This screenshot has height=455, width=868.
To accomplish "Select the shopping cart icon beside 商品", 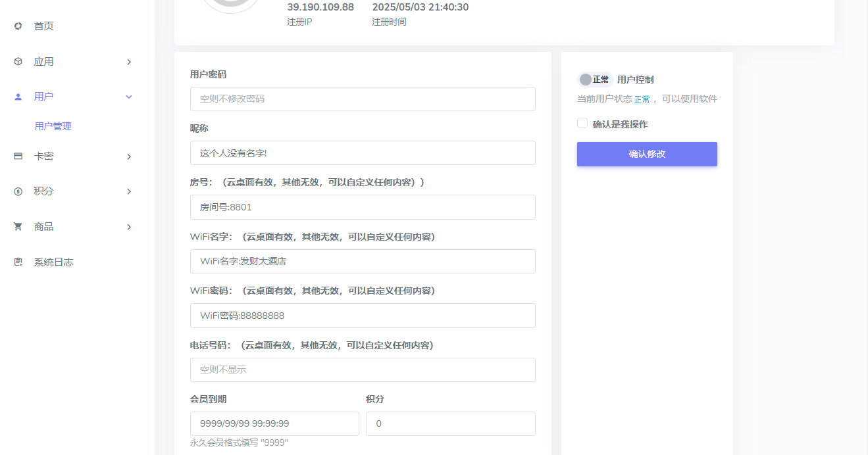I will pos(16,226).
